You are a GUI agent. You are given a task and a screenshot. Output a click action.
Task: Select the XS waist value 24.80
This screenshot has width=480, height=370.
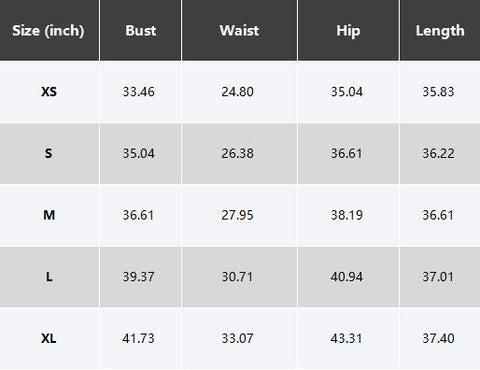(x=237, y=92)
